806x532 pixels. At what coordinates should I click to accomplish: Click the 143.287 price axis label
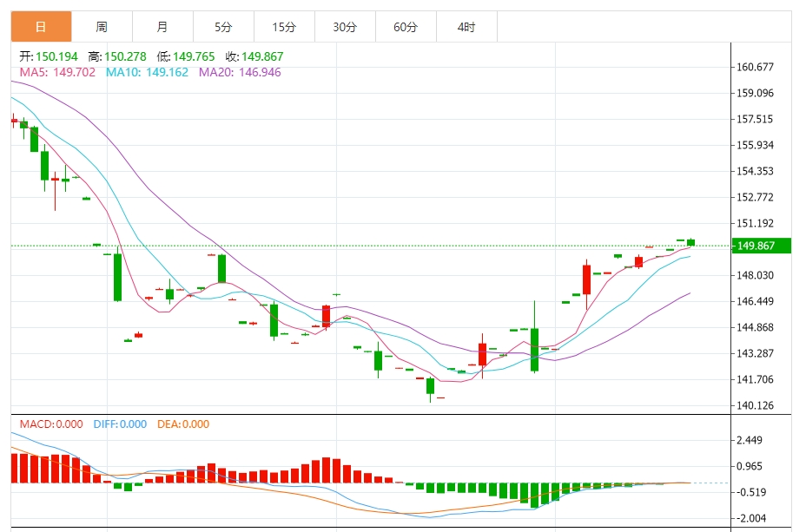pyautogui.click(x=755, y=353)
